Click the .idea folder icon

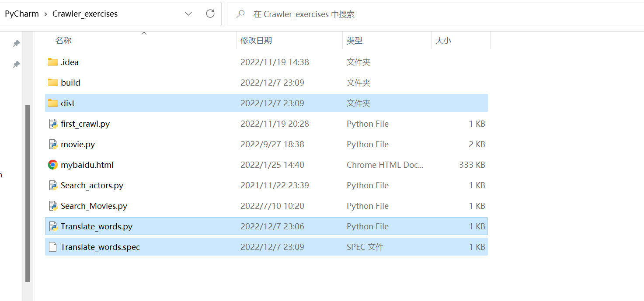point(53,62)
